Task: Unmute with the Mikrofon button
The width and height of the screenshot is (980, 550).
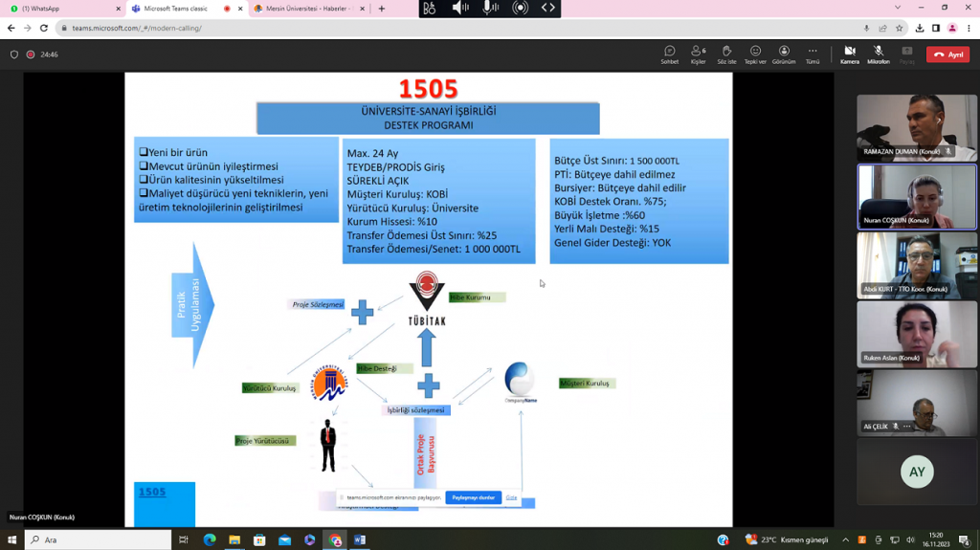Action: point(878,55)
